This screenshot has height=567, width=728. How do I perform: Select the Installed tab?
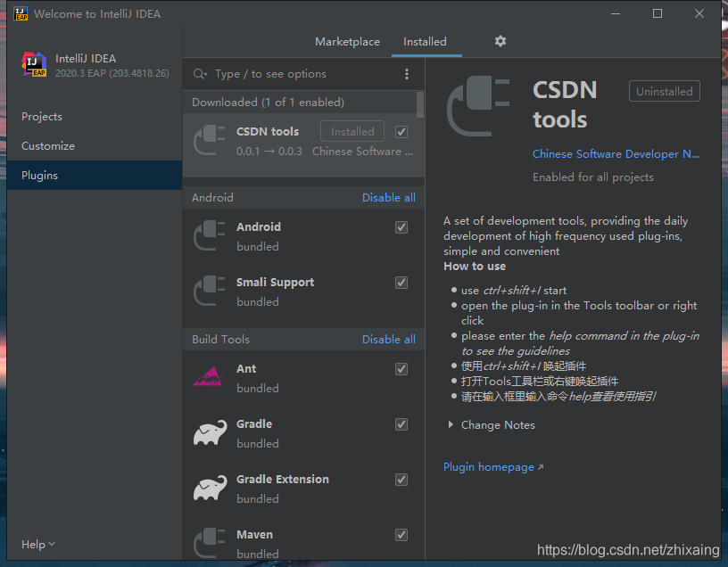click(x=425, y=42)
